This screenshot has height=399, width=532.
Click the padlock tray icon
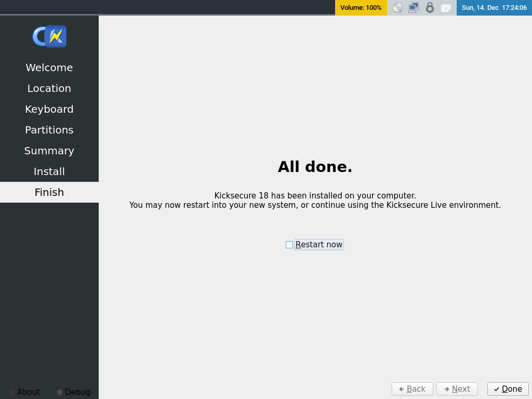coord(430,8)
